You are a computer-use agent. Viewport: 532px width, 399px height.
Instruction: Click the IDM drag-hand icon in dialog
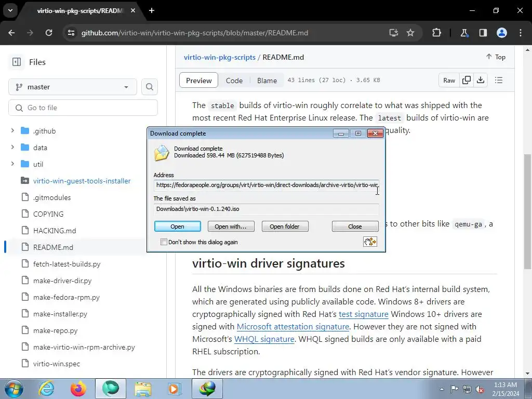coord(370,242)
